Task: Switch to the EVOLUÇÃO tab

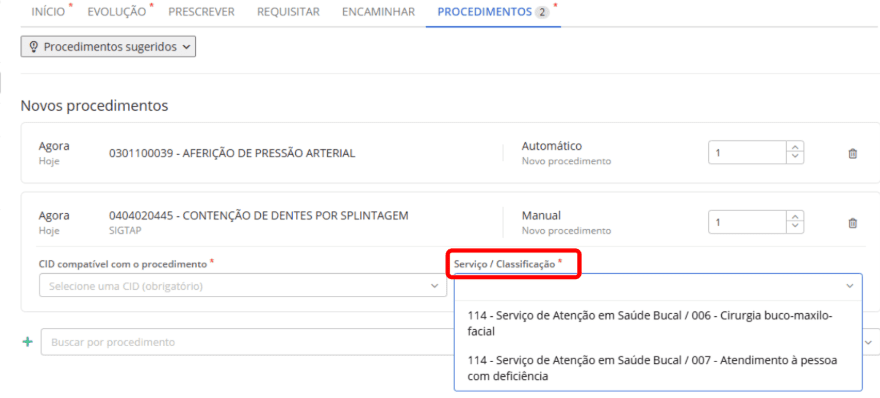Action: coord(117,12)
